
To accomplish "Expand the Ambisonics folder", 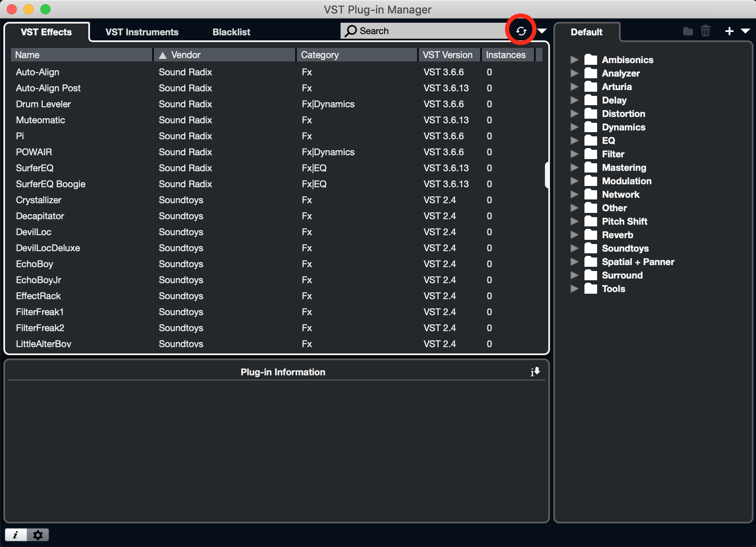I will coord(574,60).
